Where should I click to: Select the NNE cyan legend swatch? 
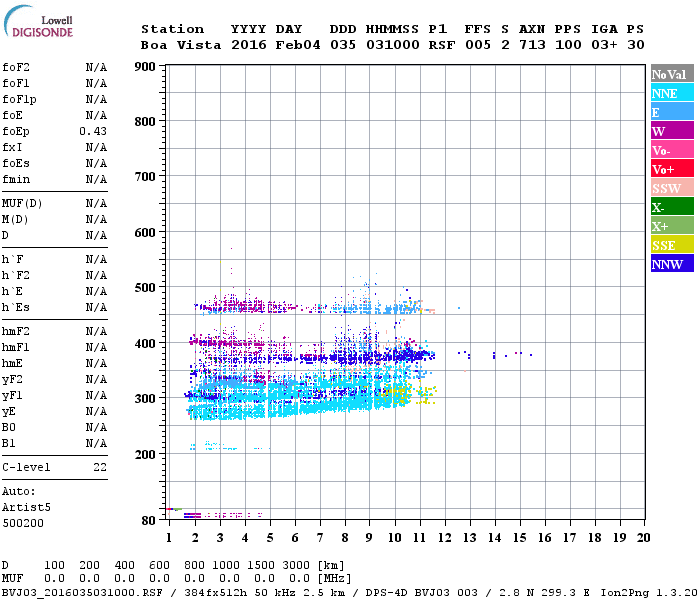[672, 93]
